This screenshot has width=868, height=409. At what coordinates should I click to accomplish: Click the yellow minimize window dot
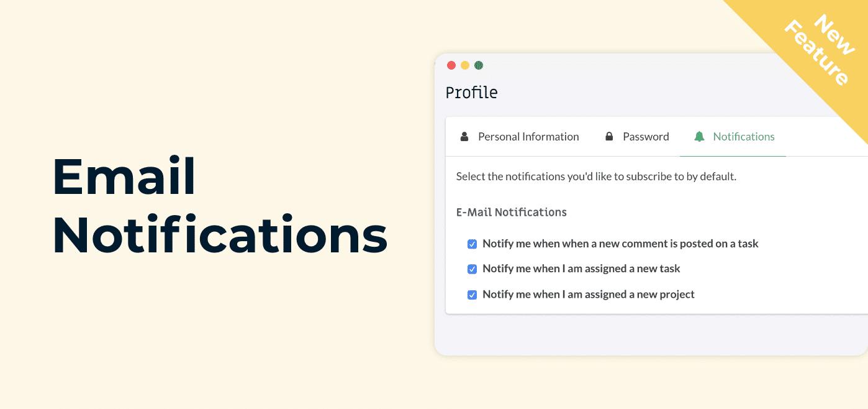tap(465, 65)
